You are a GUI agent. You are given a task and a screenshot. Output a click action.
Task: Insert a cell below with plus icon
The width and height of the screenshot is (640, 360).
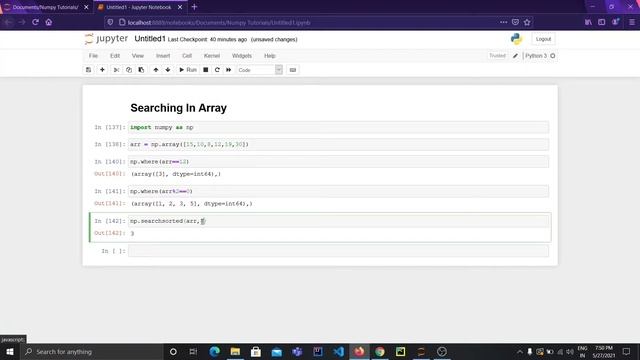(102, 70)
